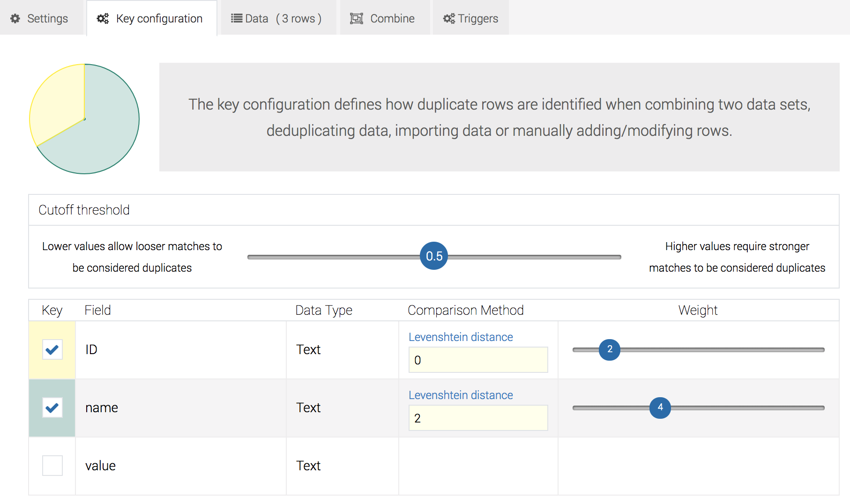Image resolution: width=850 pixels, height=504 pixels.
Task: Click the 'value' field cell
Action: click(180, 466)
